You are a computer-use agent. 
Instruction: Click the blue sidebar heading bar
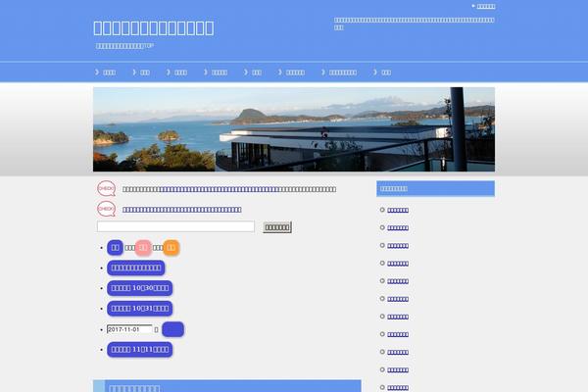coord(436,189)
